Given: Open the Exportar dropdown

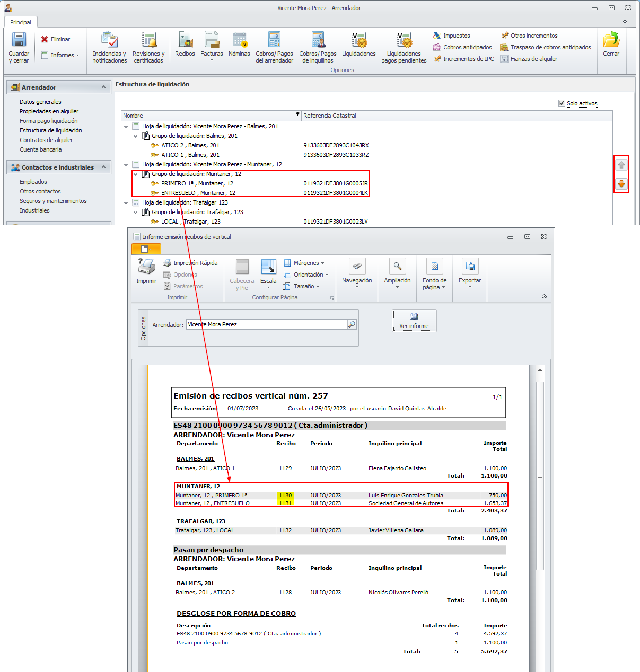Looking at the screenshot, I should [x=470, y=273].
